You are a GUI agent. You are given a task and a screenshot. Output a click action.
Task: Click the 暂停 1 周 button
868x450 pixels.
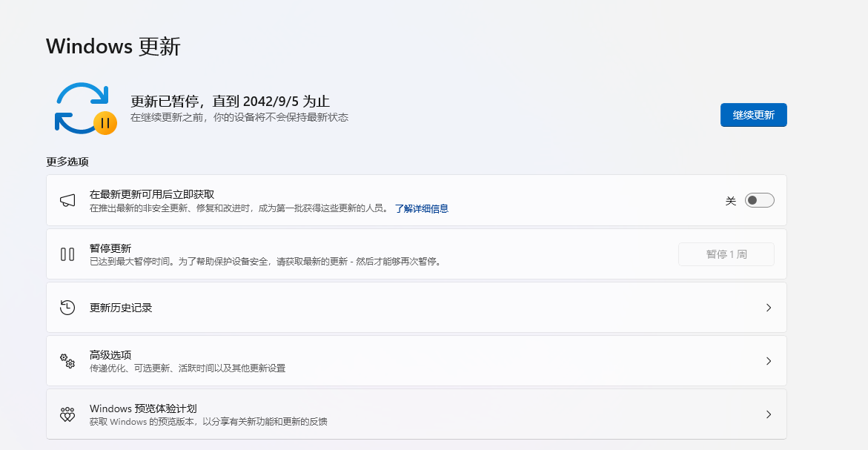click(x=726, y=254)
